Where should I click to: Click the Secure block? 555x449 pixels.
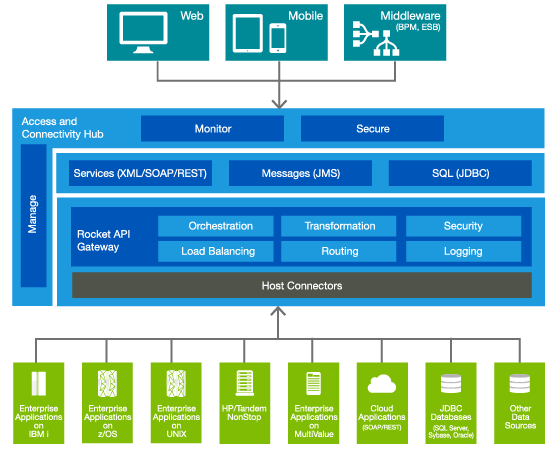(x=372, y=128)
